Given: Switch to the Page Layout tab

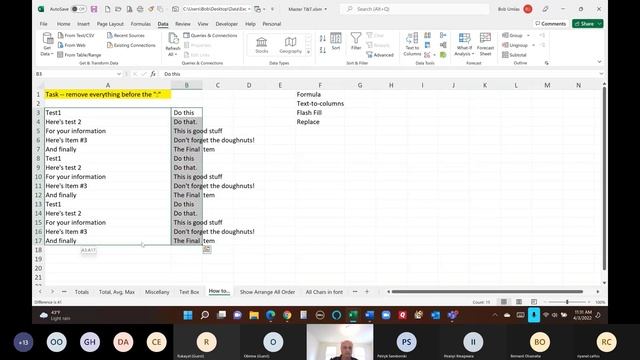Looking at the screenshot, I should pos(110,24).
